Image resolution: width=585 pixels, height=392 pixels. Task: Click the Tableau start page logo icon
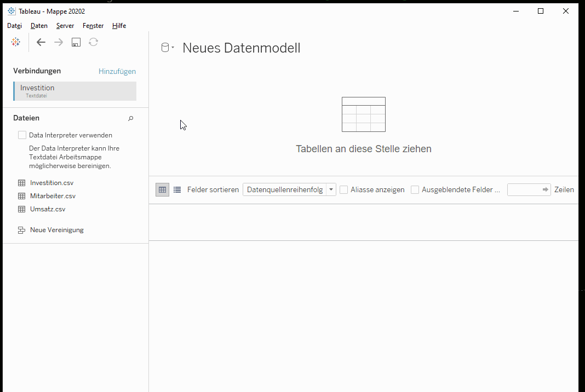pos(16,42)
